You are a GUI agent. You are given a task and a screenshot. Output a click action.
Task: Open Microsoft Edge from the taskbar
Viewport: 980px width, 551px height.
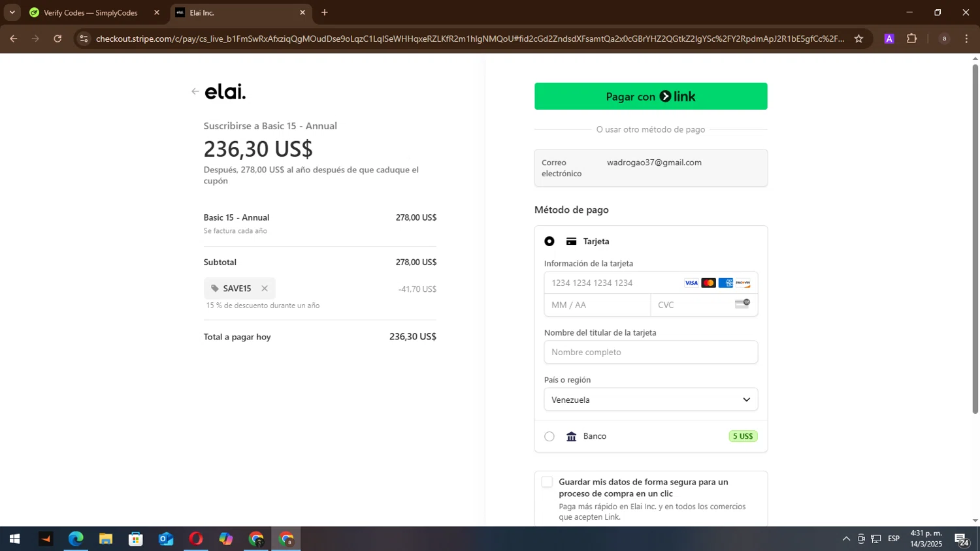(x=76, y=539)
